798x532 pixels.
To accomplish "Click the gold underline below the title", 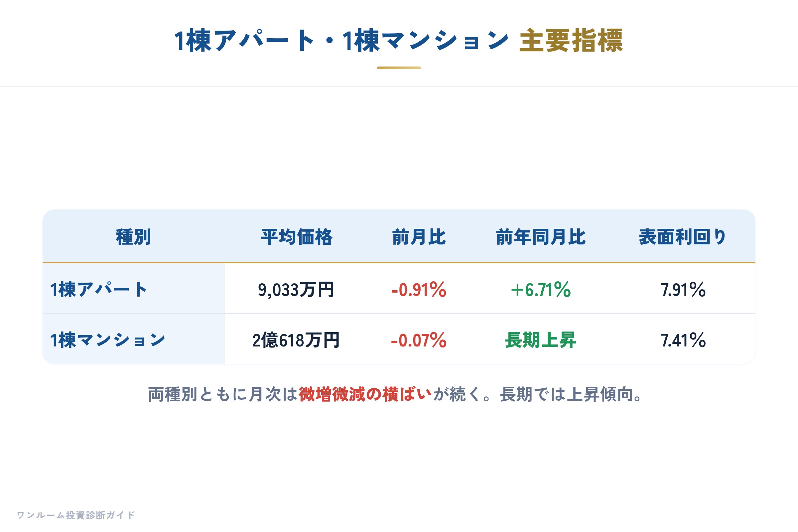I will pyautogui.click(x=399, y=68).
